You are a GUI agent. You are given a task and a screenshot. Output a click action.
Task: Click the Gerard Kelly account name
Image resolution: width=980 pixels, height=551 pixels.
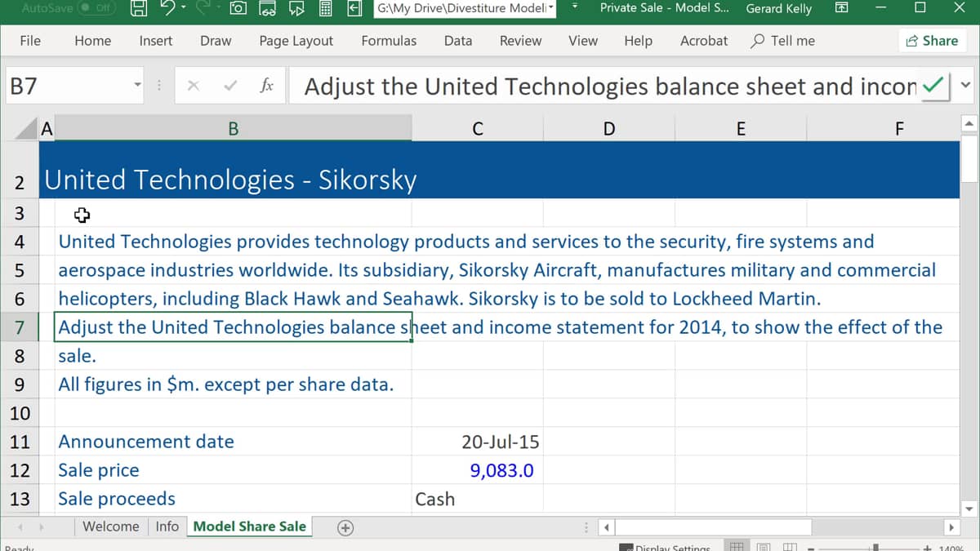pyautogui.click(x=778, y=8)
